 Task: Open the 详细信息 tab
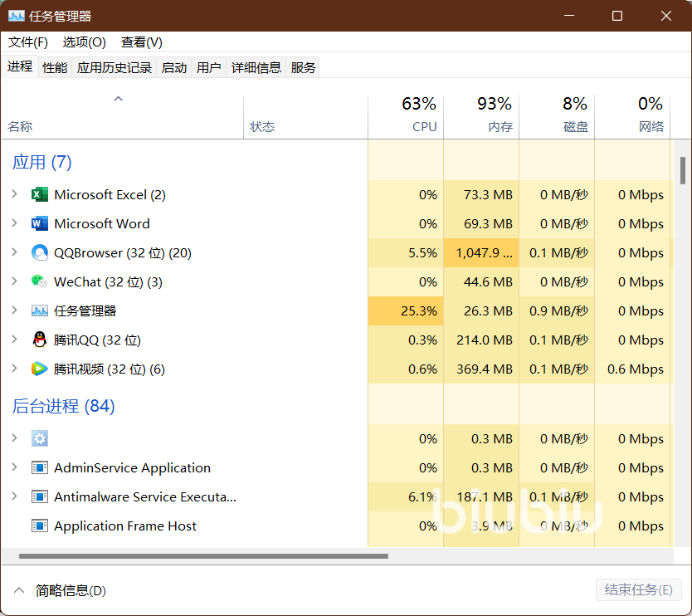[x=256, y=67]
